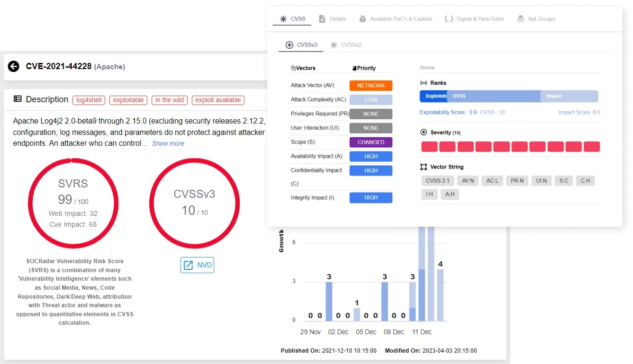Click the Attack Vector (AV): label
Image resolution: width=633 pixels, height=364 pixels.
click(313, 86)
